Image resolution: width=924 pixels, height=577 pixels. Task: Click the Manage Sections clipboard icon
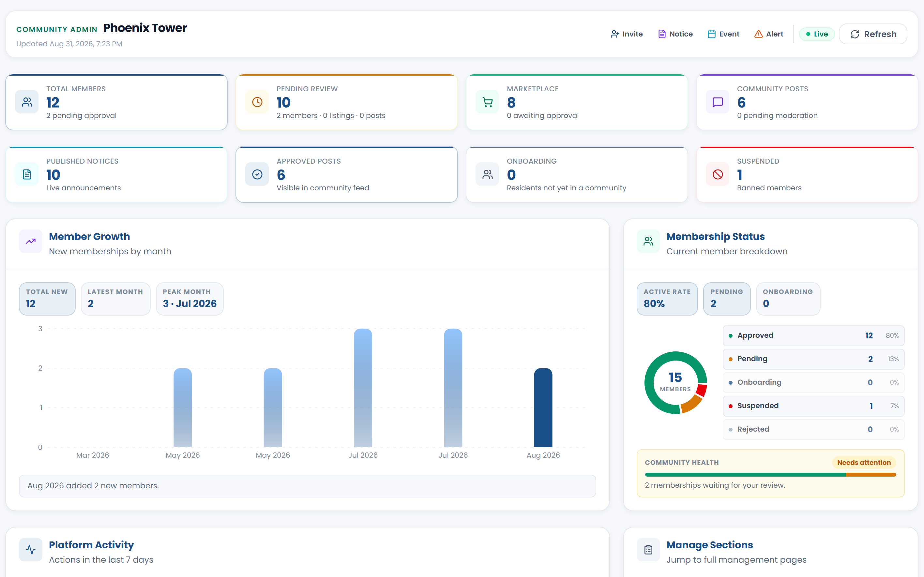pyautogui.click(x=648, y=550)
